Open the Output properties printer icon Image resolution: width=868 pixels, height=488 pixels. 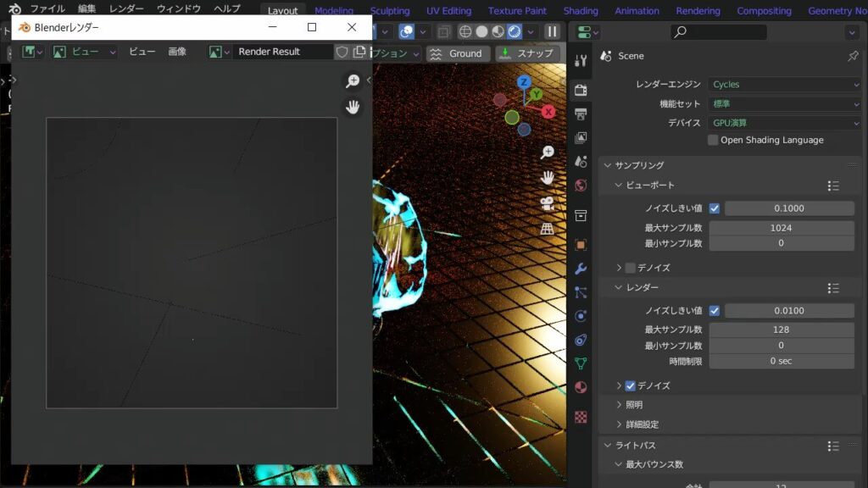[581, 114]
